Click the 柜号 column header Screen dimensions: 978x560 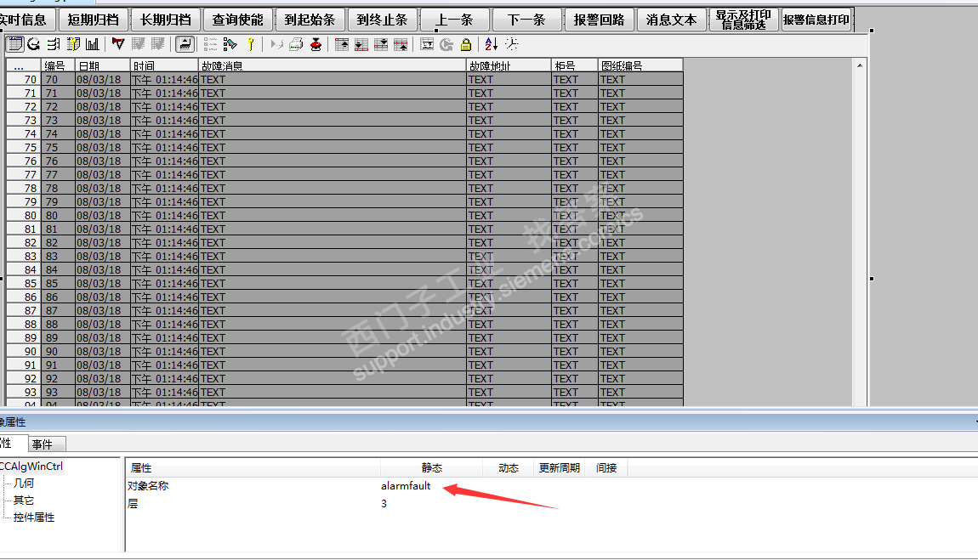click(x=575, y=65)
